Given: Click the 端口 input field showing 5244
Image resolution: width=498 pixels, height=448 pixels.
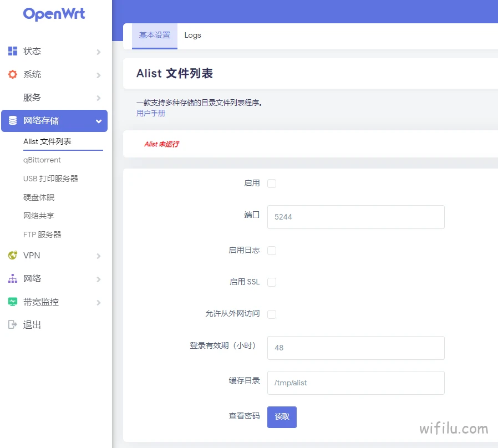Looking at the screenshot, I should coord(355,217).
